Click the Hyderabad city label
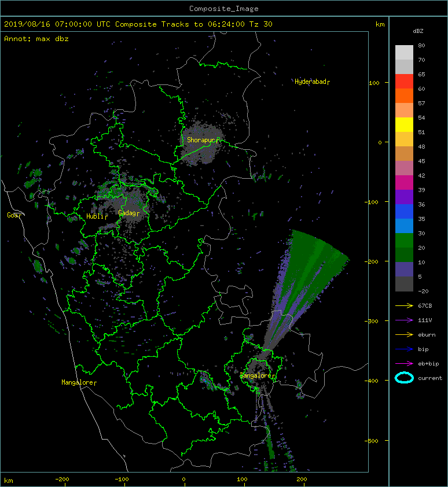Screen dimensions: 448x487 click(312, 82)
